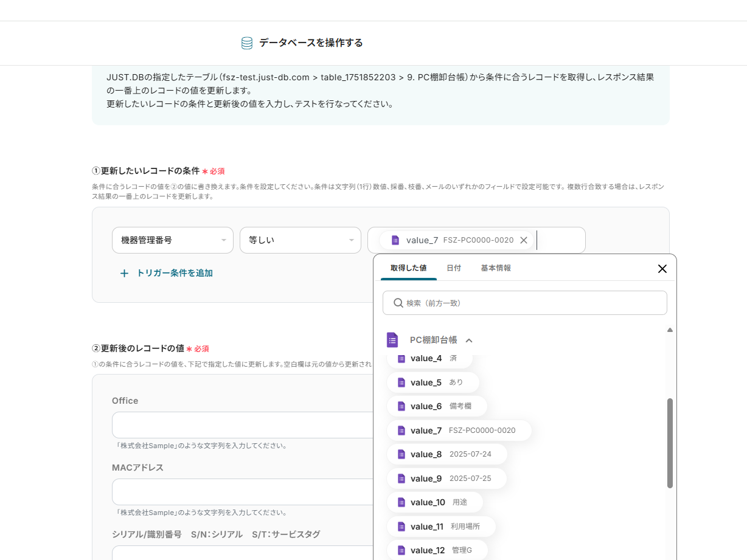747x560 pixels.
Task: Collapse the PC棚卸台帳 group chevron
Action: pos(469,340)
